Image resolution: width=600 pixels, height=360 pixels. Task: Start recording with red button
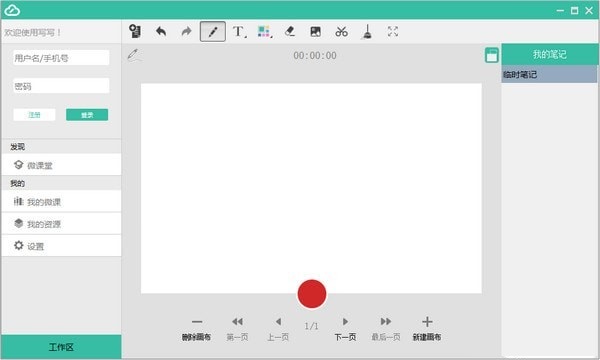[x=312, y=293]
